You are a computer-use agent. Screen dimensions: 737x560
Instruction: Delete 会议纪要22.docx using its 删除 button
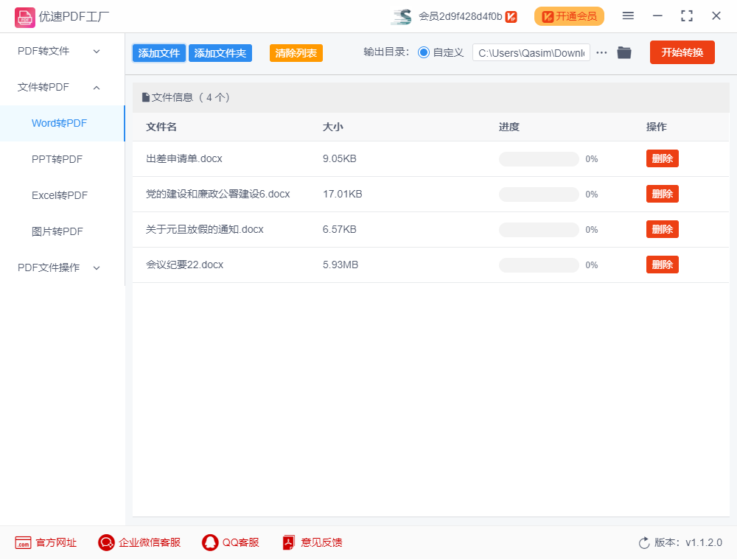point(662,265)
